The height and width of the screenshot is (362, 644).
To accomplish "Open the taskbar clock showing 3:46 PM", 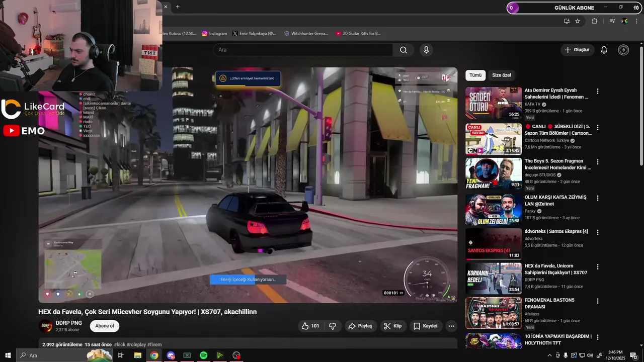I will click(x=615, y=355).
